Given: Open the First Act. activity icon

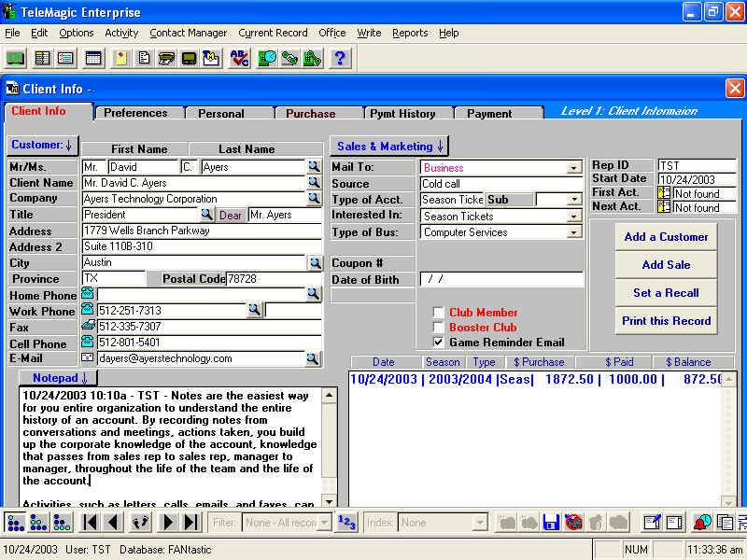Looking at the screenshot, I should pos(664,192).
